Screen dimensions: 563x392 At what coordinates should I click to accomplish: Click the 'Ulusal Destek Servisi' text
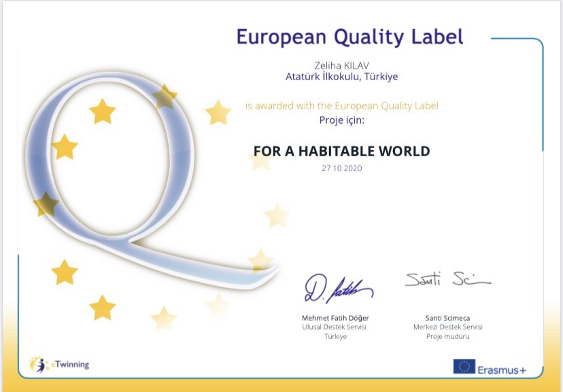(335, 327)
